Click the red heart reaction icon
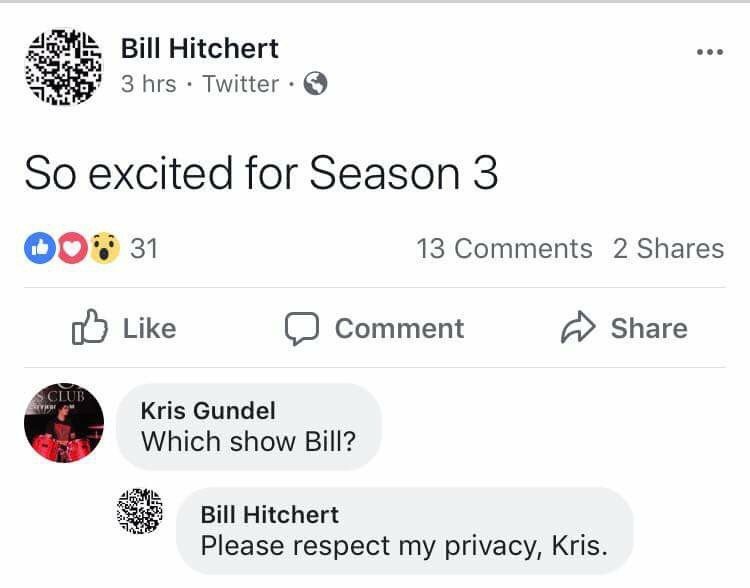Image resolution: width=750 pixels, height=588 pixels. click(71, 248)
